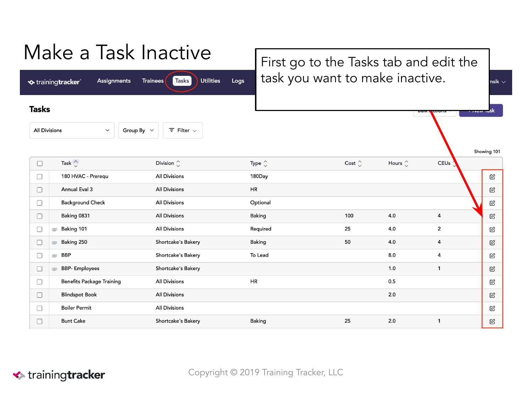This screenshot has height=399, width=532.
Task: Edit the Benefits Package Training task
Action: click(492, 282)
